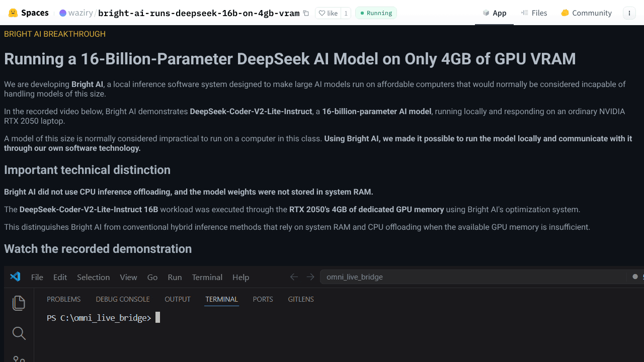Select the PROBLEMS panel tab
Screen dimensions: 644x362
63,299
